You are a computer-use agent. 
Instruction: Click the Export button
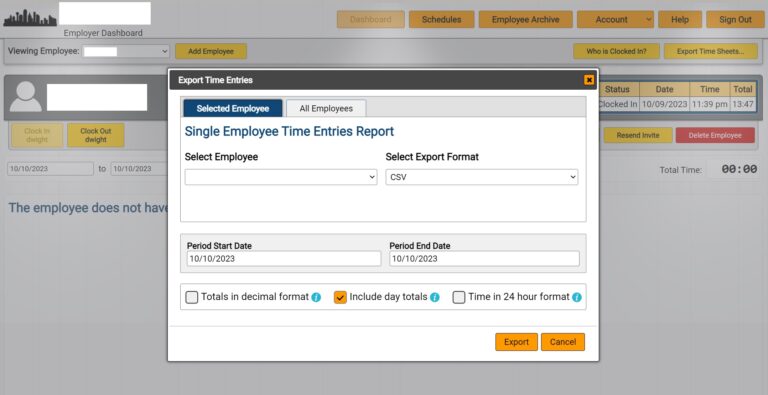pyautogui.click(x=516, y=342)
